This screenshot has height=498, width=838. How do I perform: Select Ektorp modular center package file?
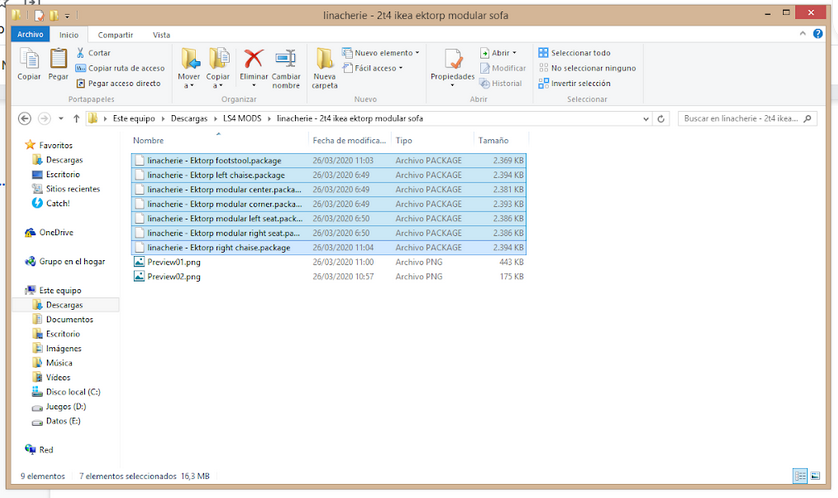pos(328,189)
